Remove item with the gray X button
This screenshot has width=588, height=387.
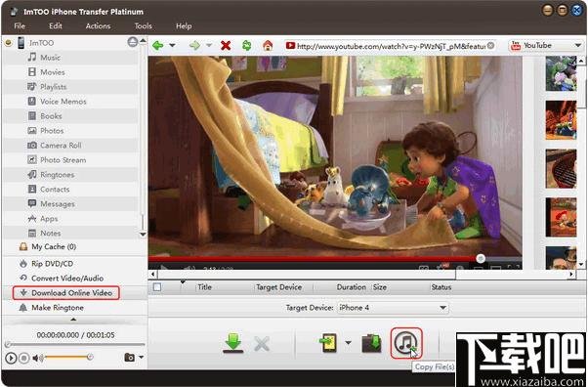pos(262,343)
